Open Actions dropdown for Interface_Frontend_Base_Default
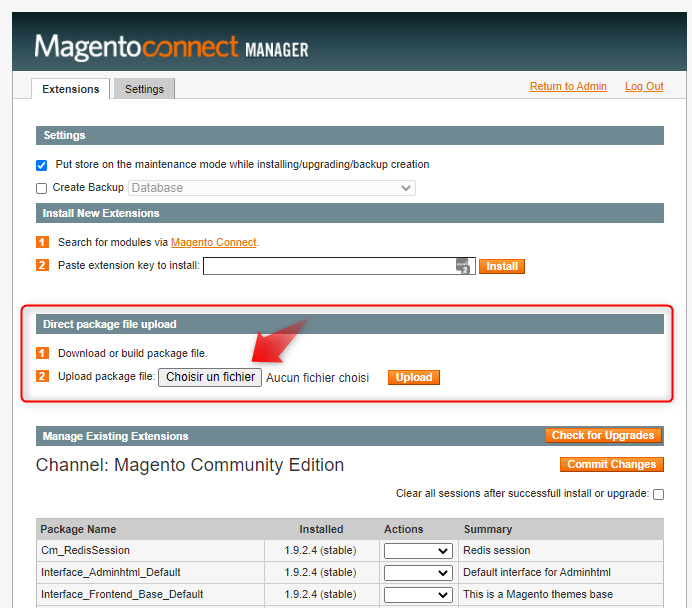The width and height of the screenshot is (692, 608). pyautogui.click(x=418, y=595)
